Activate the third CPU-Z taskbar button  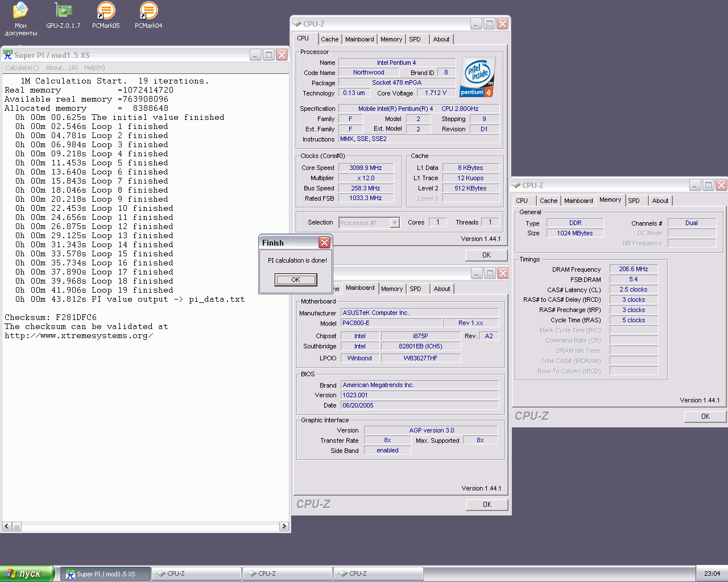(x=378, y=574)
